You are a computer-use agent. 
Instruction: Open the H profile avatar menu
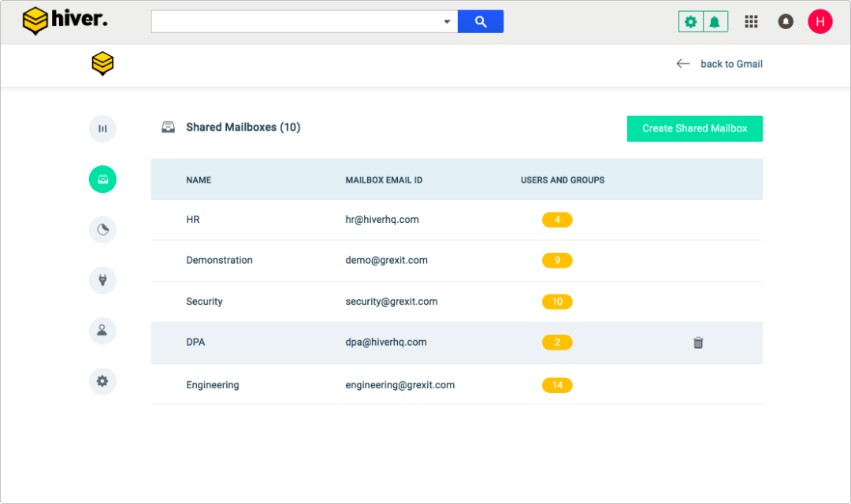(x=820, y=21)
